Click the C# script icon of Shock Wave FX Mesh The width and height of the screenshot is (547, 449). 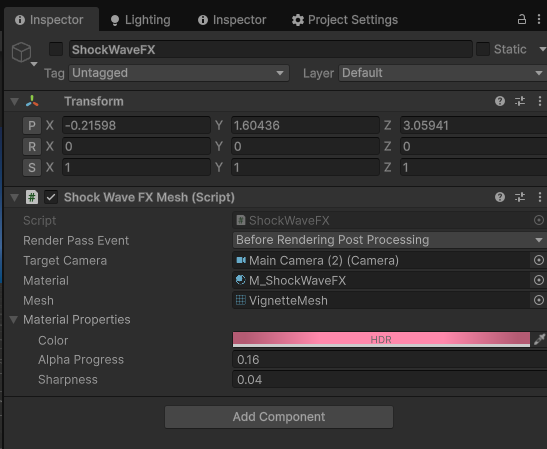point(32,197)
